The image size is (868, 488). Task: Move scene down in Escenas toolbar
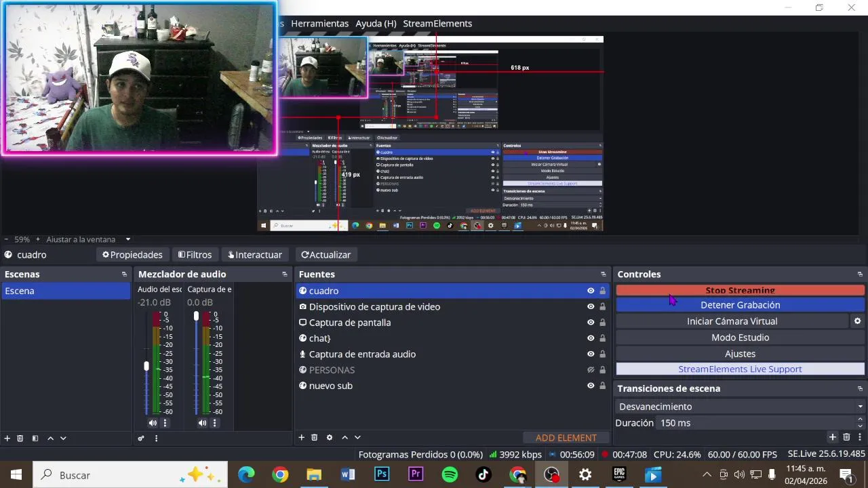click(x=63, y=439)
